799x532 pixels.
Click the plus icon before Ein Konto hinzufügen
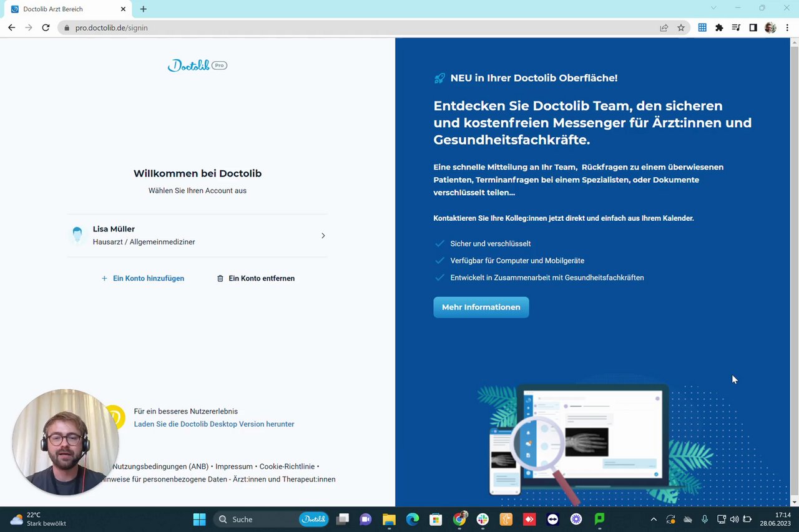tap(104, 278)
